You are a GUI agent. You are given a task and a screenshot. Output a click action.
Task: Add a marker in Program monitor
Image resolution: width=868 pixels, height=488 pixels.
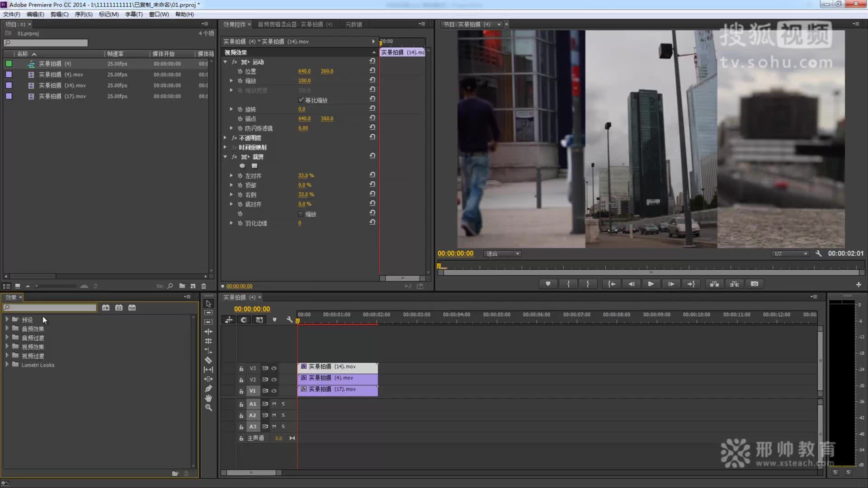(548, 284)
